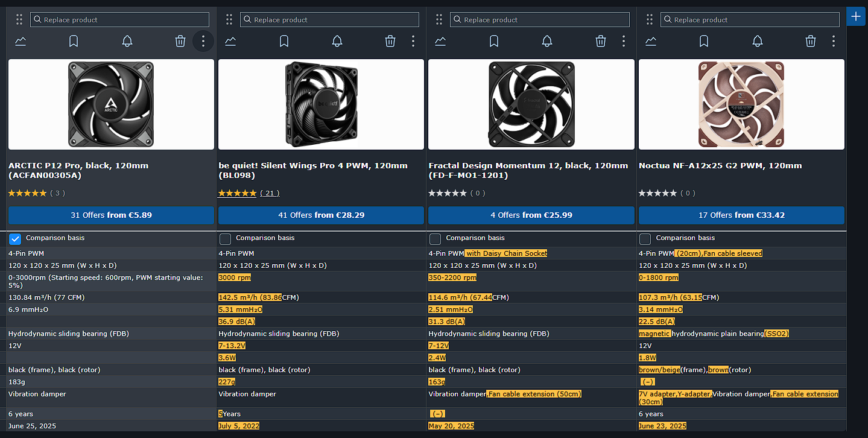Remove ARCTIC P12 Pro using trash icon
868x438 pixels.
coord(180,41)
